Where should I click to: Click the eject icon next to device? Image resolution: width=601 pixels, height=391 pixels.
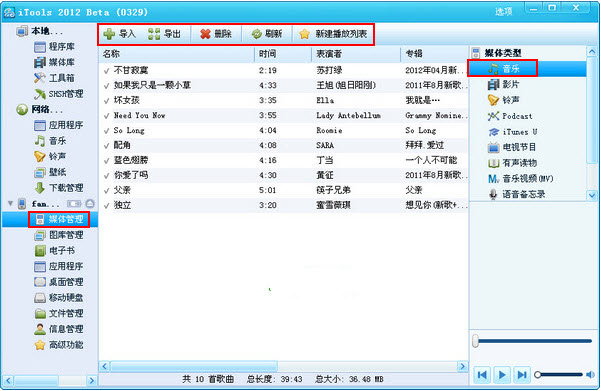point(90,204)
